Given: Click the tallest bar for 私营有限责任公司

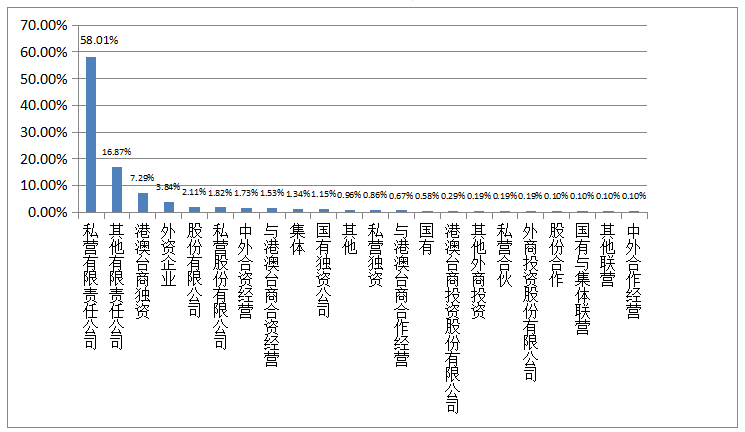Looking at the screenshot, I should (91, 134).
